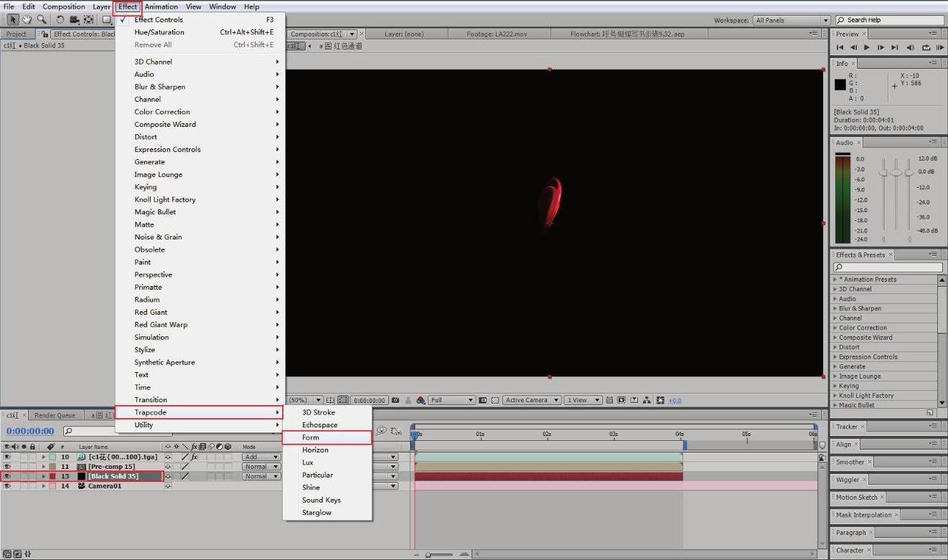
Task: Show channel and color management settings
Action: click(421, 400)
